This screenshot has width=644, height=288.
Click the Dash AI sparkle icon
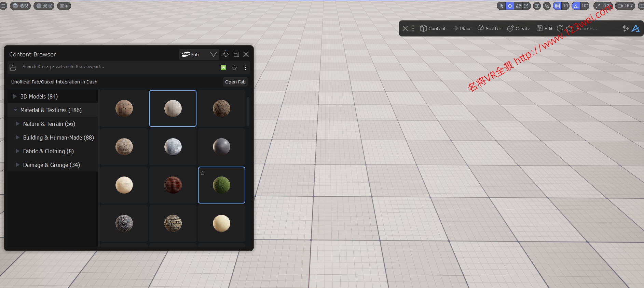coord(625,28)
